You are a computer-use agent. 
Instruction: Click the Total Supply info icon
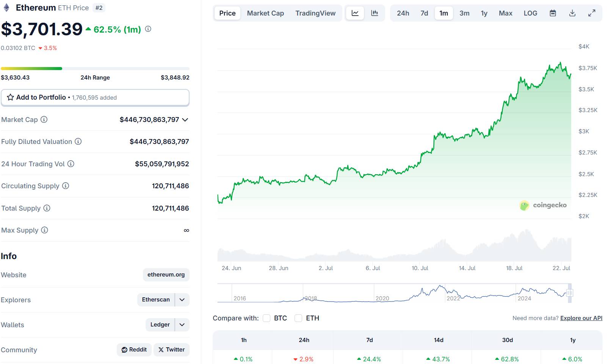pyautogui.click(x=47, y=208)
